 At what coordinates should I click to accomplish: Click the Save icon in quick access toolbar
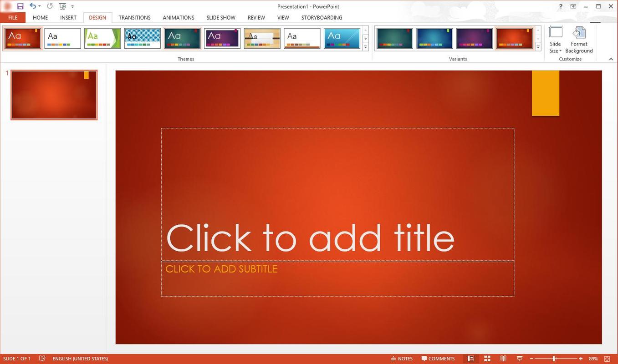tap(20, 6)
